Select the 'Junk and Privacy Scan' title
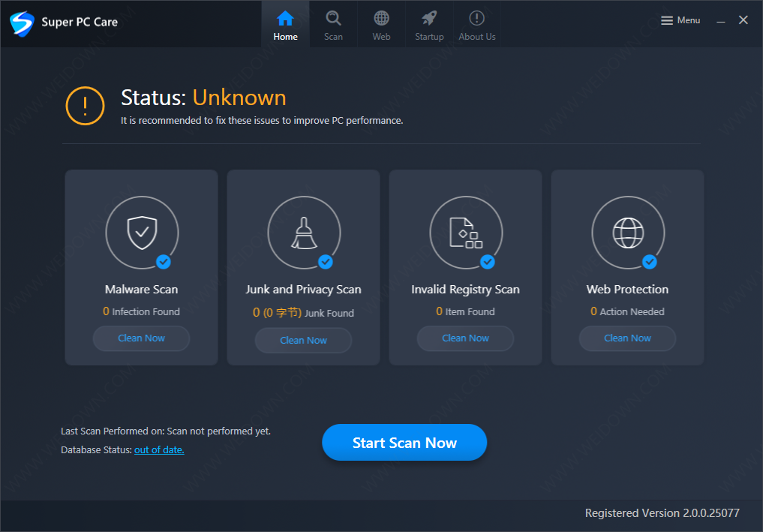The image size is (763, 532). pos(303,290)
